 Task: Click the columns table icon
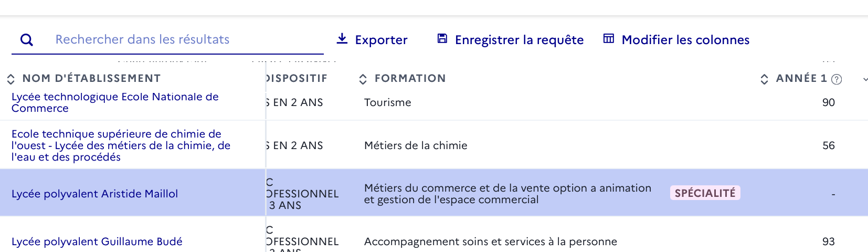coord(609,38)
